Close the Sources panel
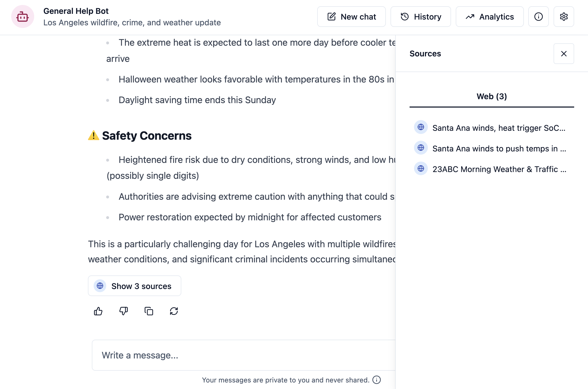This screenshot has width=588, height=389. (564, 54)
